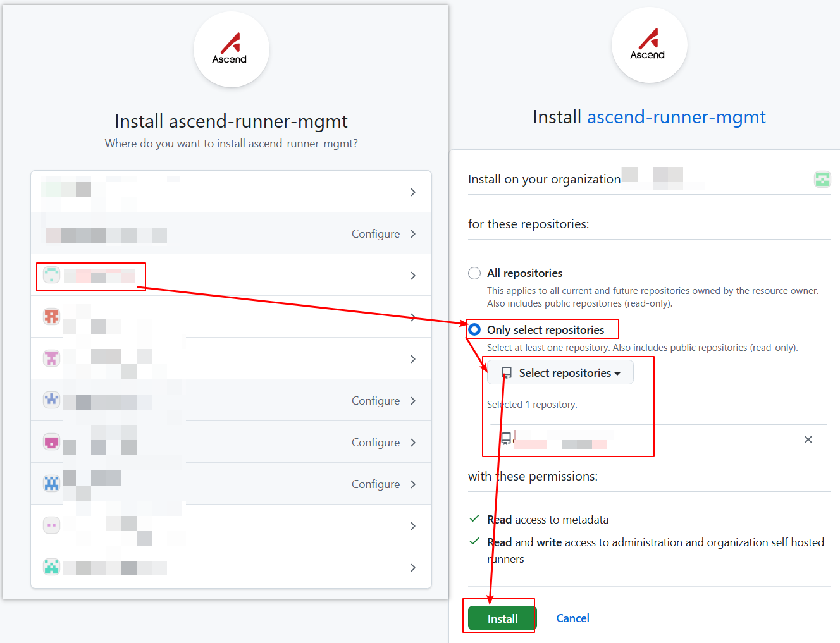The height and width of the screenshot is (643, 840).
Task: Click the Ascend logo on the left page
Action: 231,49
